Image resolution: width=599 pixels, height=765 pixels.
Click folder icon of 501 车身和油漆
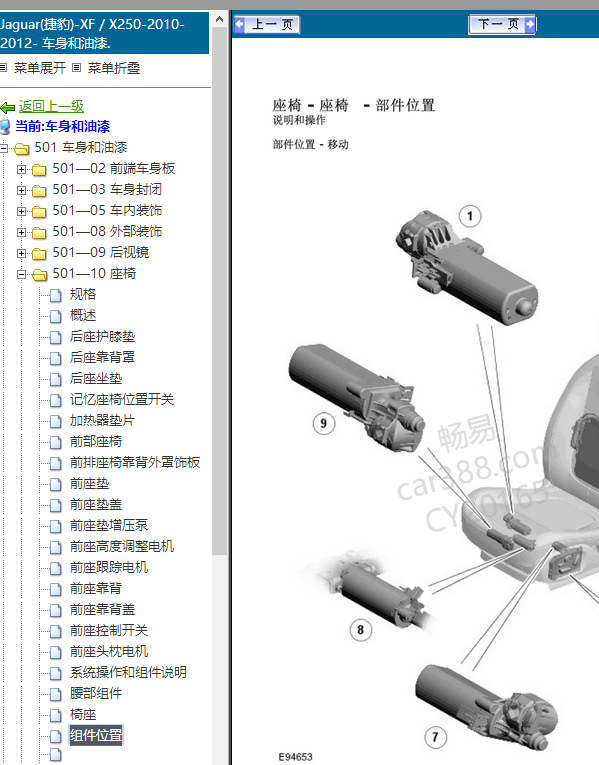[x=21, y=148]
